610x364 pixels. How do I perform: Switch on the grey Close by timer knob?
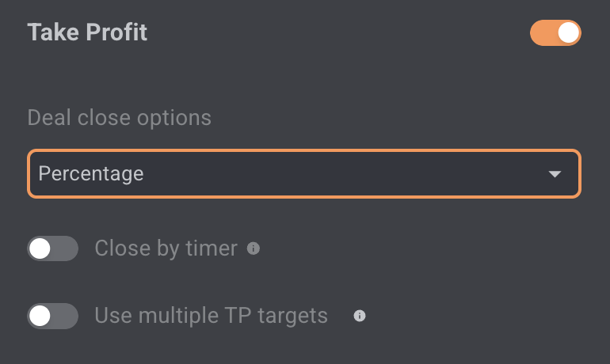click(40, 248)
